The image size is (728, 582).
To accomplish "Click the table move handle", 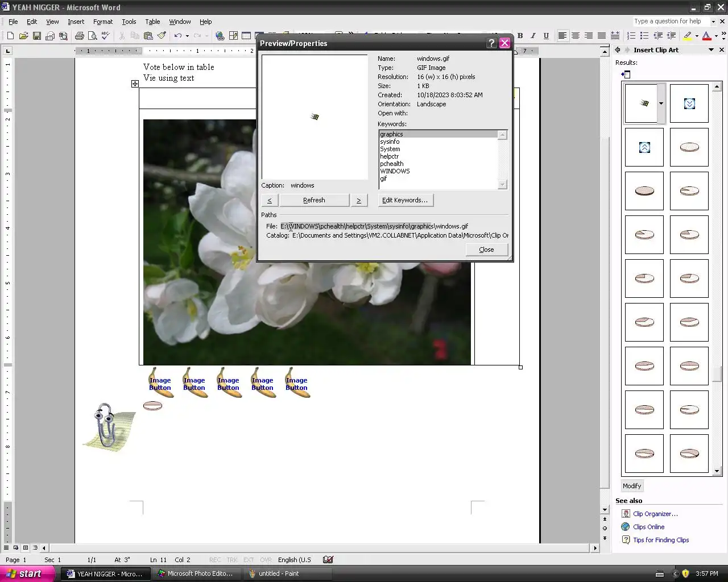I will [135, 84].
